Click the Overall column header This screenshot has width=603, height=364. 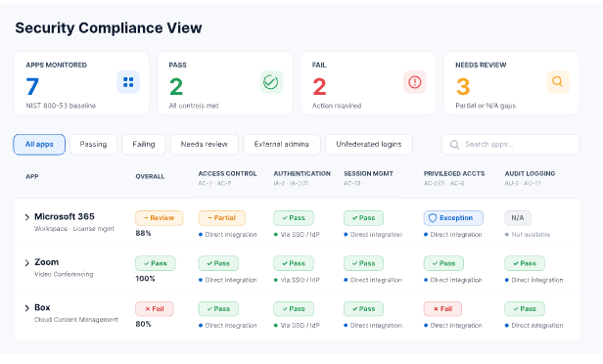pos(150,177)
